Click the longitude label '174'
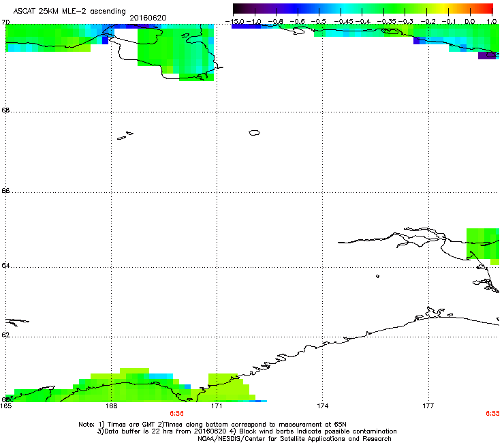Image resolution: width=504 pixels, height=443 pixels. coord(322,406)
